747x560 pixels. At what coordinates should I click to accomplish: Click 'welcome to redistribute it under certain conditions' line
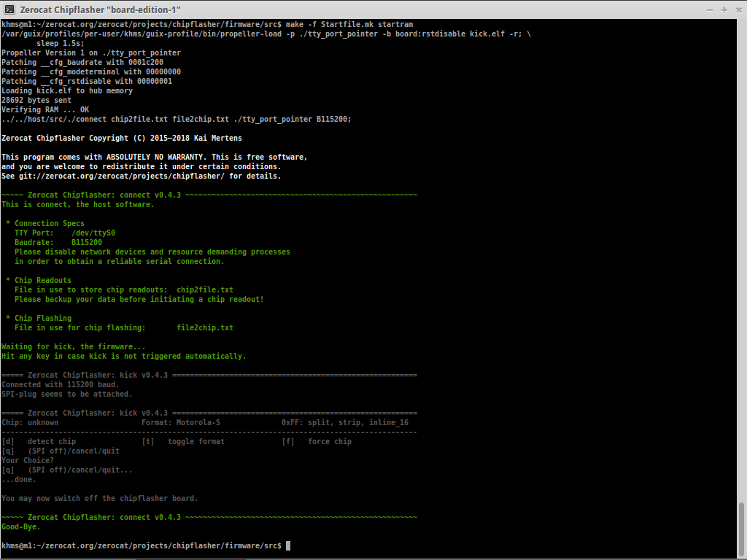click(x=141, y=167)
